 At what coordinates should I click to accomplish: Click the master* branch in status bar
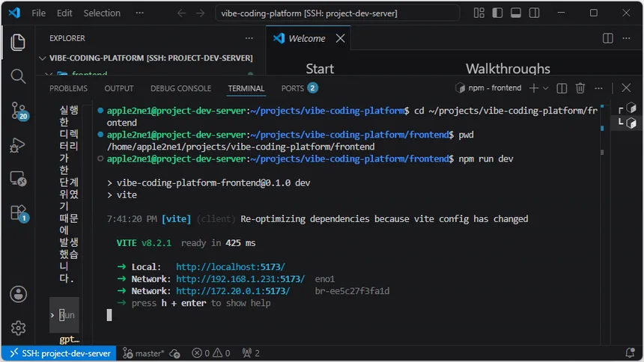click(x=143, y=353)
